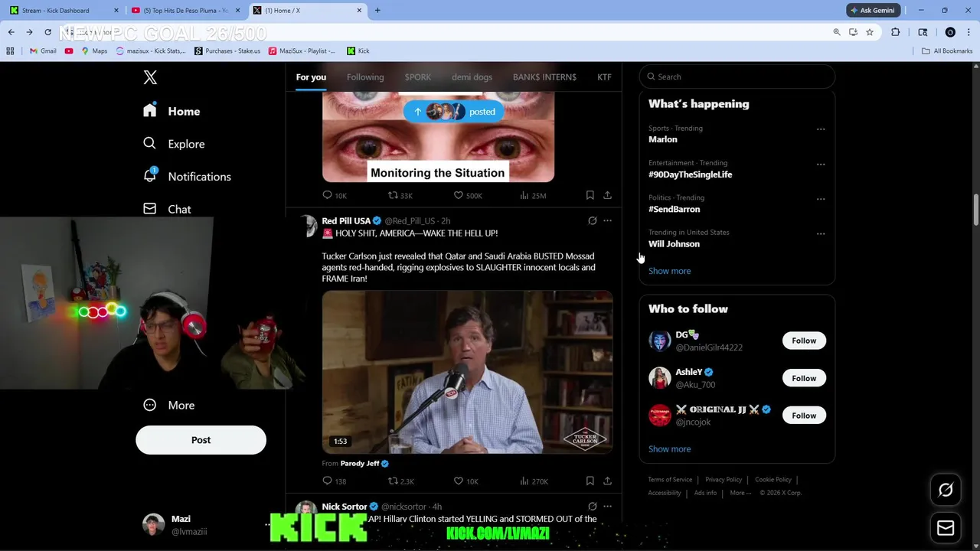980x551 pixels.
Task: Click Grok icon on Red Pill USA post
Action: click(x=592, y=220)
